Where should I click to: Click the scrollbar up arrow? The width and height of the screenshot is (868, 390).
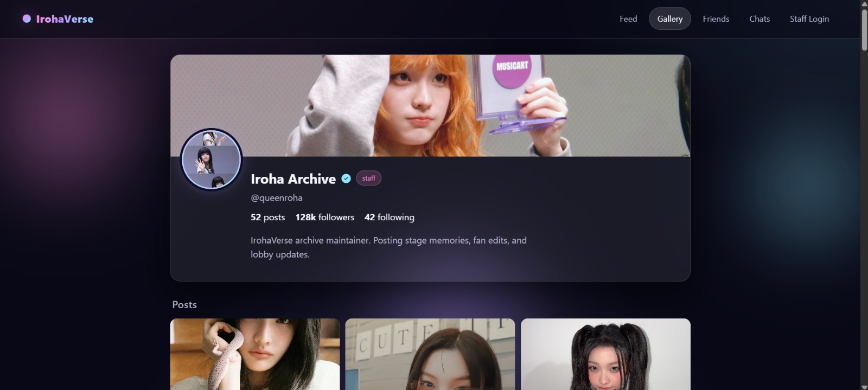864,3
